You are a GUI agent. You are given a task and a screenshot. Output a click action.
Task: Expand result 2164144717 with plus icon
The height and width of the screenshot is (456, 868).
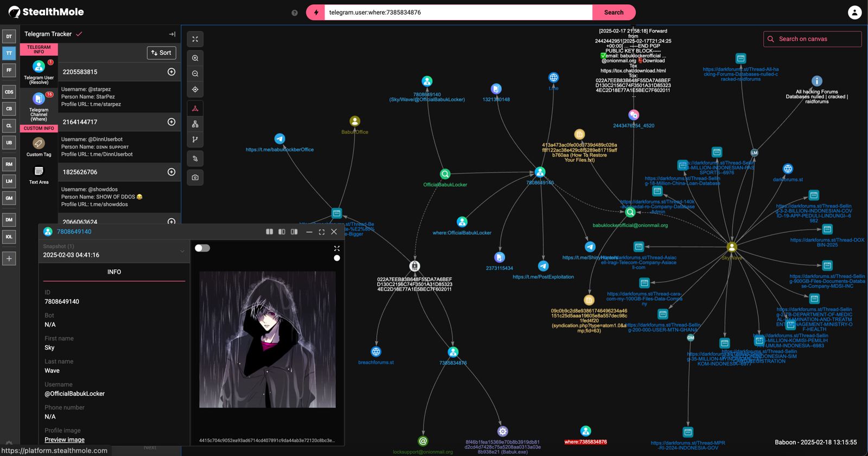(x=171, y=122)
